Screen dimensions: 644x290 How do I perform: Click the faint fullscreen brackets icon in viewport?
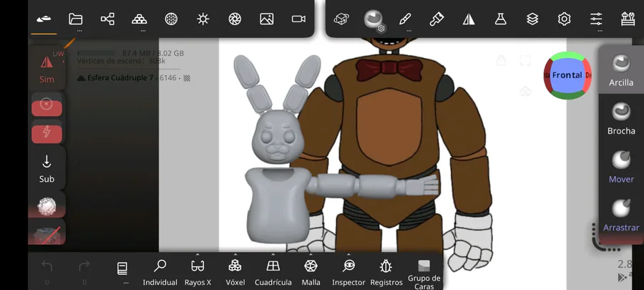(x=525, y=60)
